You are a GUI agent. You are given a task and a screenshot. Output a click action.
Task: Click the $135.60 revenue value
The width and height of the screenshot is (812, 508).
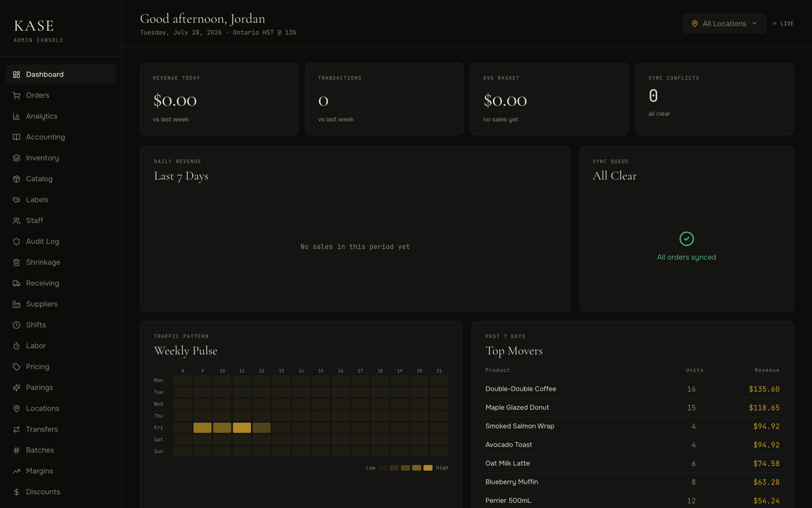[x=764, y=389]
